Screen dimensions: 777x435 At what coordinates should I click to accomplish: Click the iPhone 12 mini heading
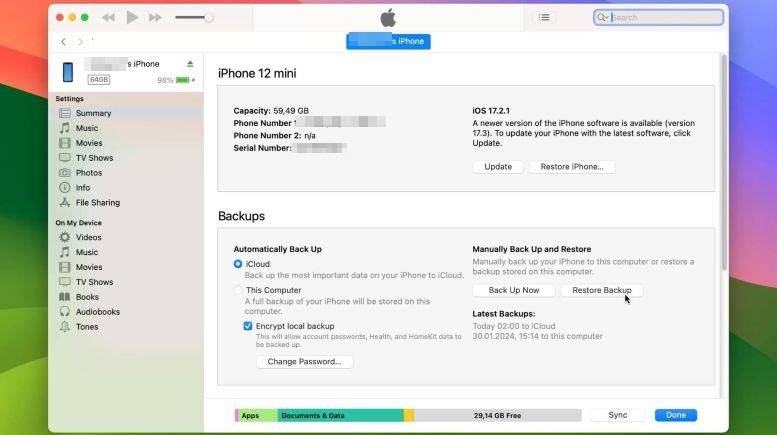point(257,73)
